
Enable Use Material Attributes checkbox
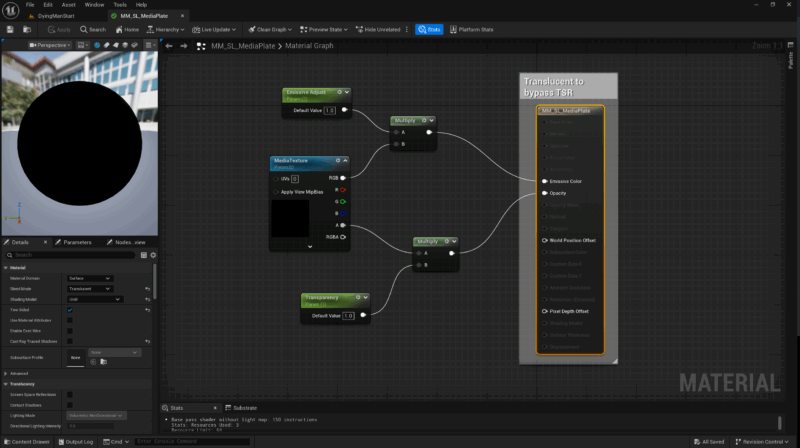[x=70, y=320]
